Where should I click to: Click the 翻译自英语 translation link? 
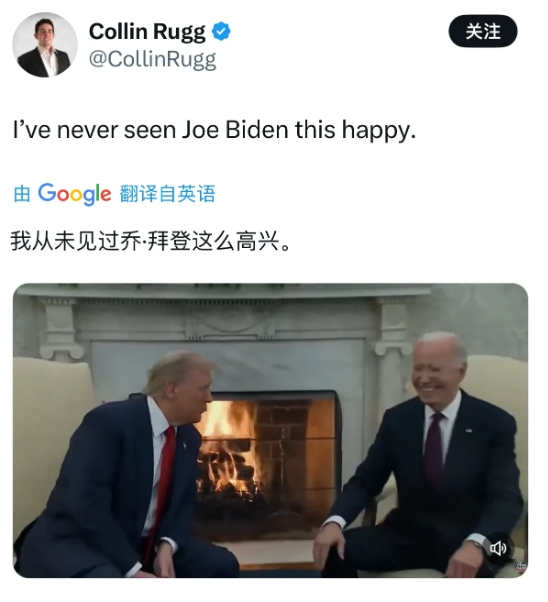pos(167,194)
